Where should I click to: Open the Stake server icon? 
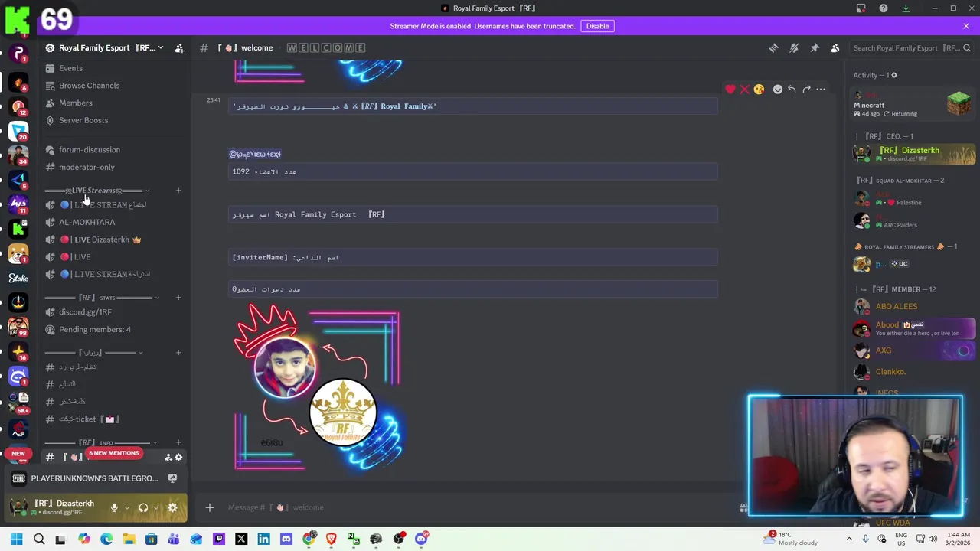click(x=18, y=278)
